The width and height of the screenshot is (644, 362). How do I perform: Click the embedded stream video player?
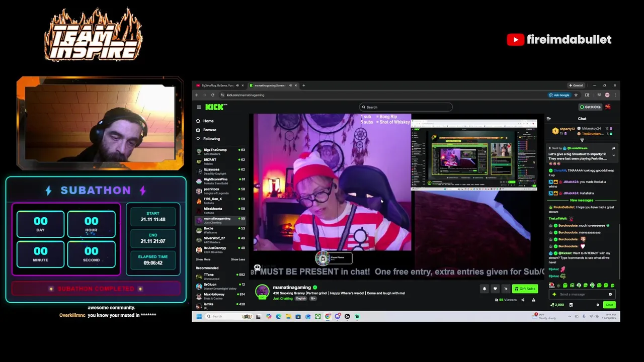pyautogui.click(x=397, y=196)
